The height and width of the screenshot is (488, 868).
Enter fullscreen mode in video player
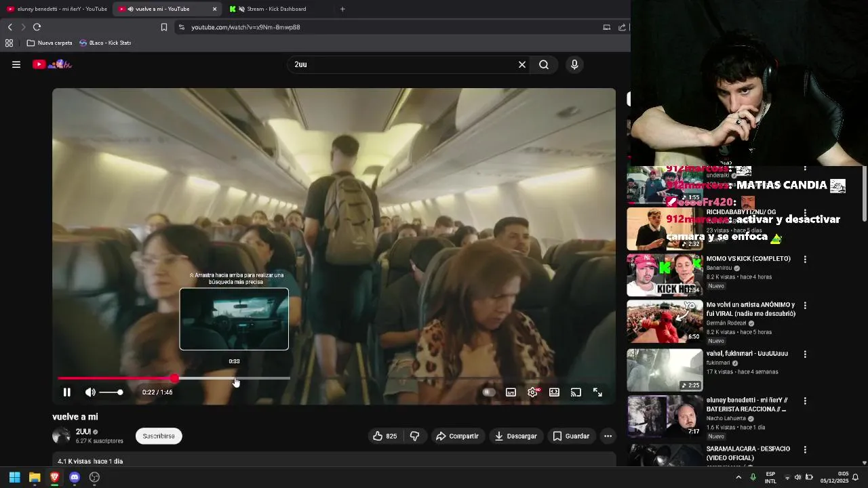[597, 392]
